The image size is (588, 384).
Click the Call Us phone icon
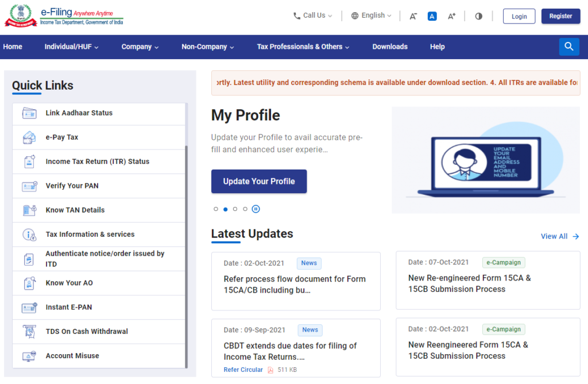(x=296, y=16)
